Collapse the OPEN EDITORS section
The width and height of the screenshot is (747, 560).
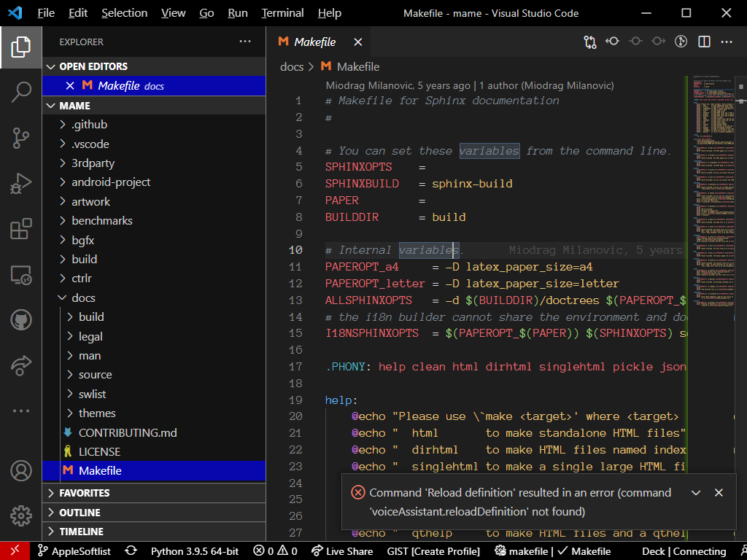[93, 66]
